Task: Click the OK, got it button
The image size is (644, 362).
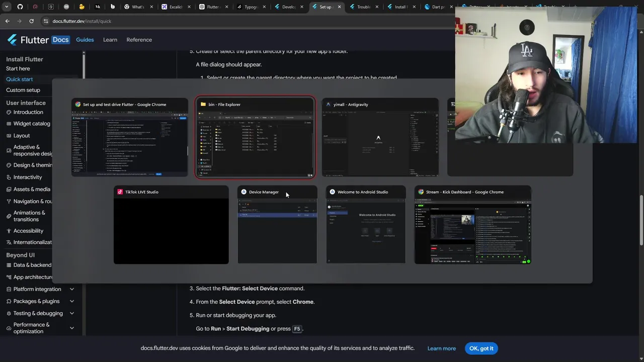Action: point(481,348)
